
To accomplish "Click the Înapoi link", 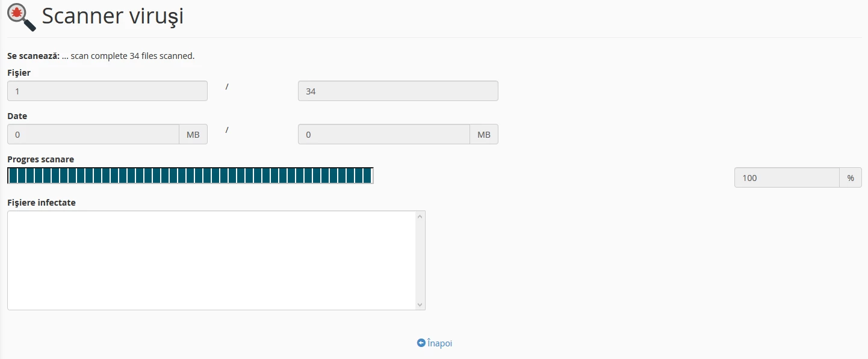I will pos(439,343).
